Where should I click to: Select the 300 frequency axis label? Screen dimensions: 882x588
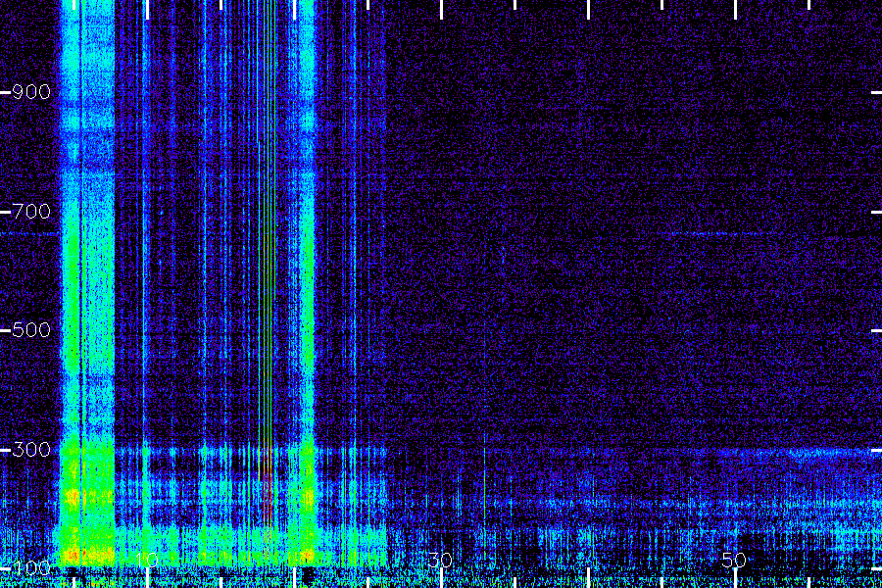31,450
